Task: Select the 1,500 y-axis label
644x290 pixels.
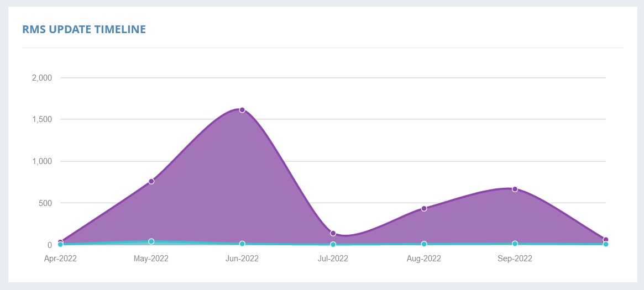Action: (x=42, y=119)
